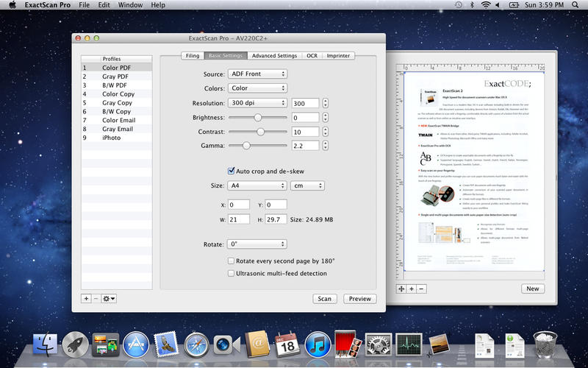Launch iTunes from the dock
Image resolution: width=588 pixels, height=368 pixels.
pyautogui.click(x=317, y=344)
